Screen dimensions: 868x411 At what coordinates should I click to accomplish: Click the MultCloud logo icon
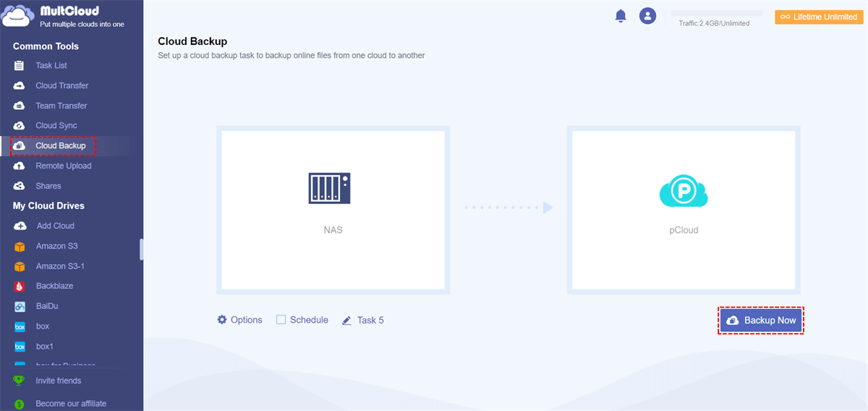pyautogui.click(x=19, y=16)
